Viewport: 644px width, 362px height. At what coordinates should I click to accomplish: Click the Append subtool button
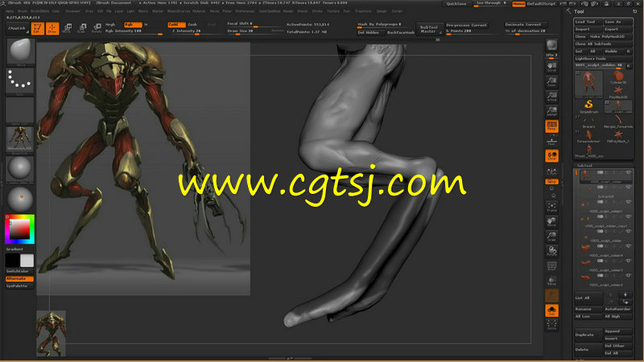tap(617, 331)
